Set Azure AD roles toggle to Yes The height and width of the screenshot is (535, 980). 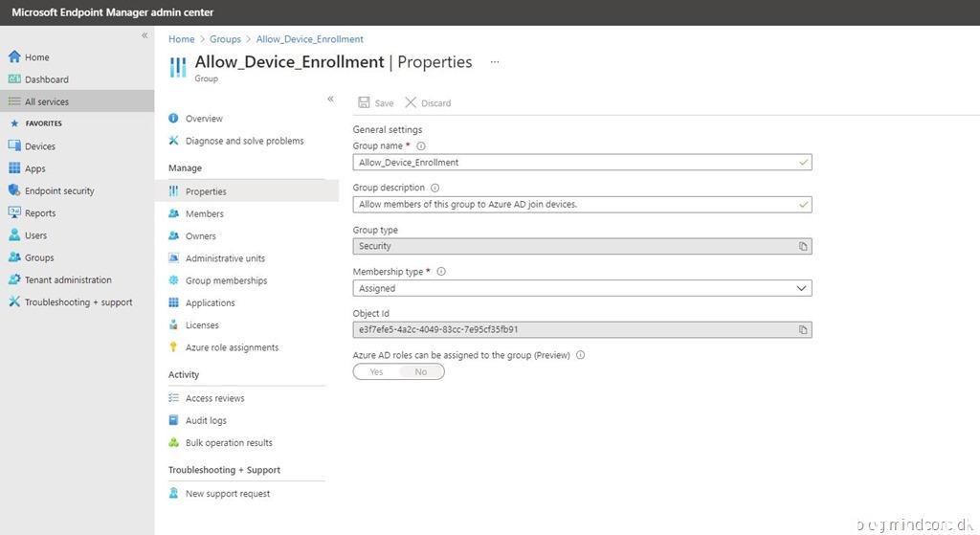click(x=376, y=372)
